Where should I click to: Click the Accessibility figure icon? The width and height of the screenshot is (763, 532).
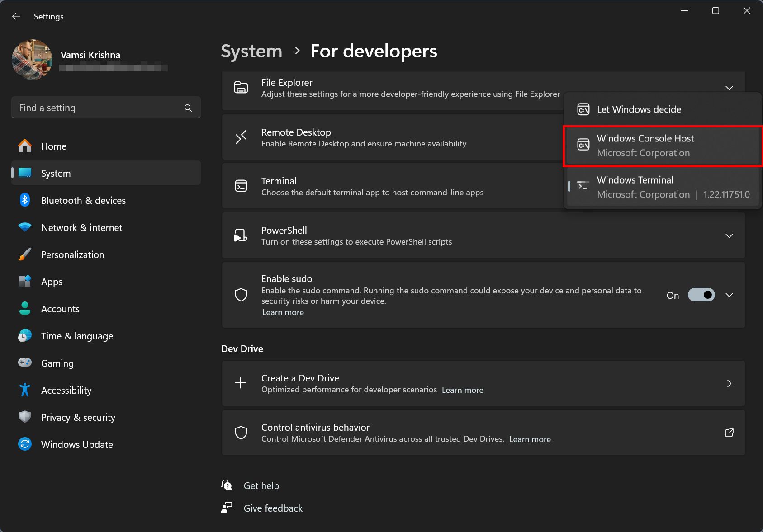25,390
